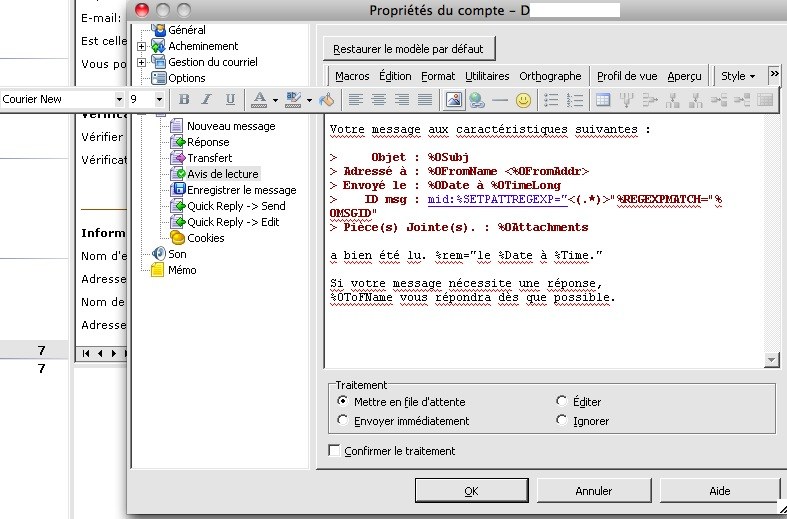Apply italic formatting to the text
Viewport: 787px width, 519px height.
pos(207,99)
